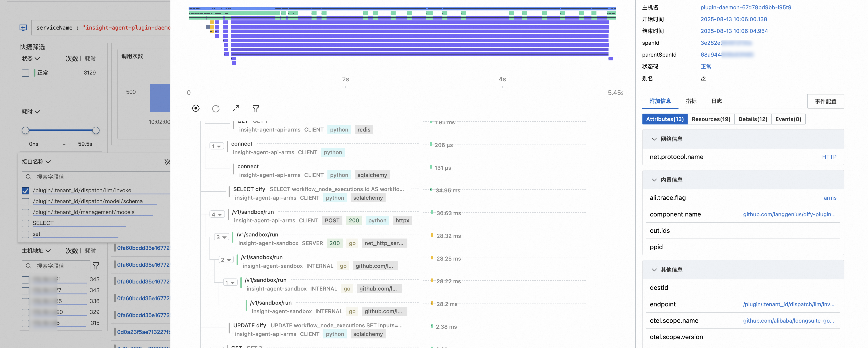Click host address filter funnel icon

click(x=96, y=266)
